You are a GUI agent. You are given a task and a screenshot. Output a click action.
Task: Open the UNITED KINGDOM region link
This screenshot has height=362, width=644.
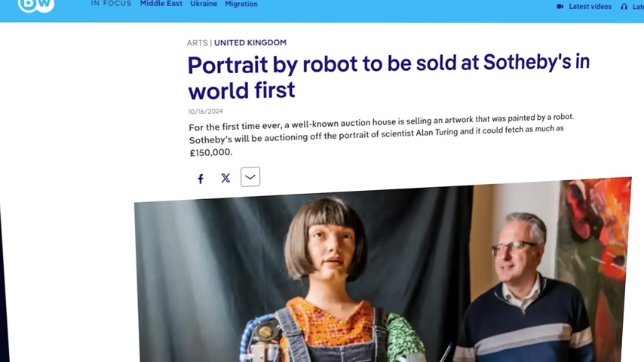250,42
